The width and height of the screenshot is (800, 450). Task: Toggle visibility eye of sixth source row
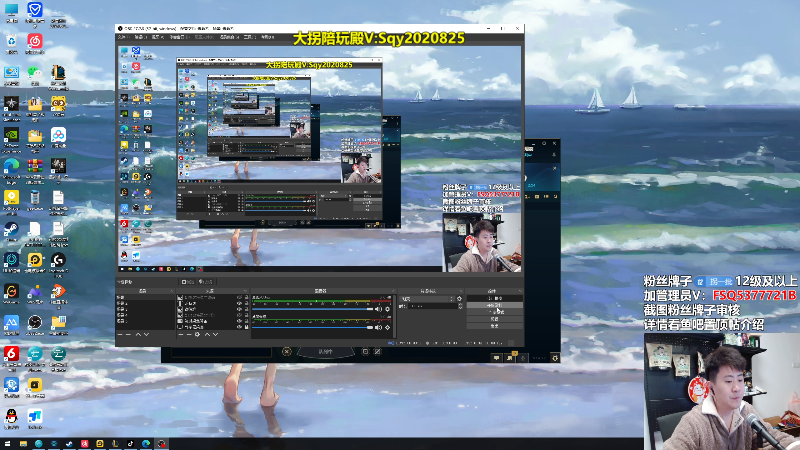coord(239,327)
